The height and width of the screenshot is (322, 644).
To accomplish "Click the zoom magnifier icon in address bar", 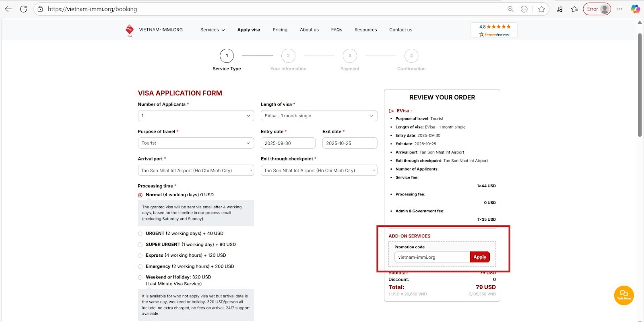I will (x=510, y=9).
